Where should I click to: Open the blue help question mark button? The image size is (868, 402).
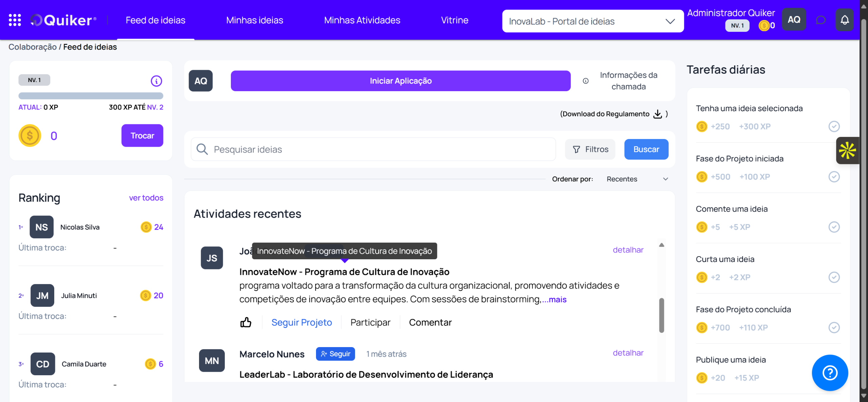click(x=830, y=373)
